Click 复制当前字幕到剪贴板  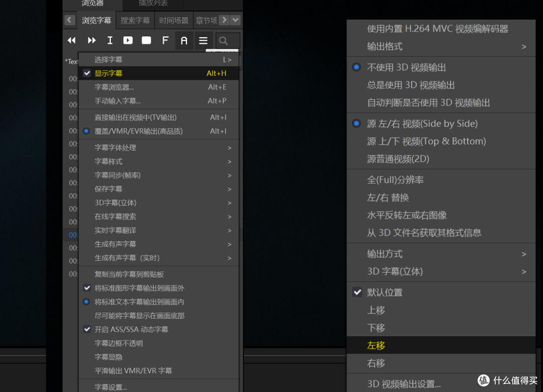click(x=159, y=274)
